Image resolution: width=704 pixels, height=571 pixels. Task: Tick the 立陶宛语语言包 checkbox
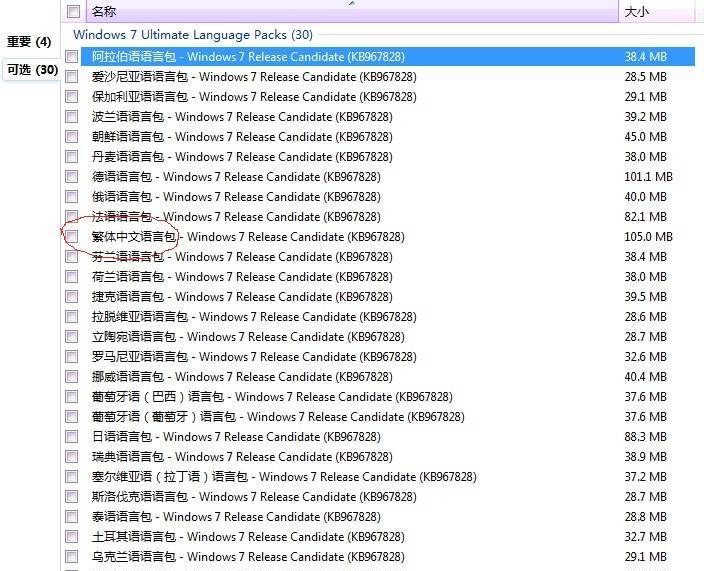point(71,337)
